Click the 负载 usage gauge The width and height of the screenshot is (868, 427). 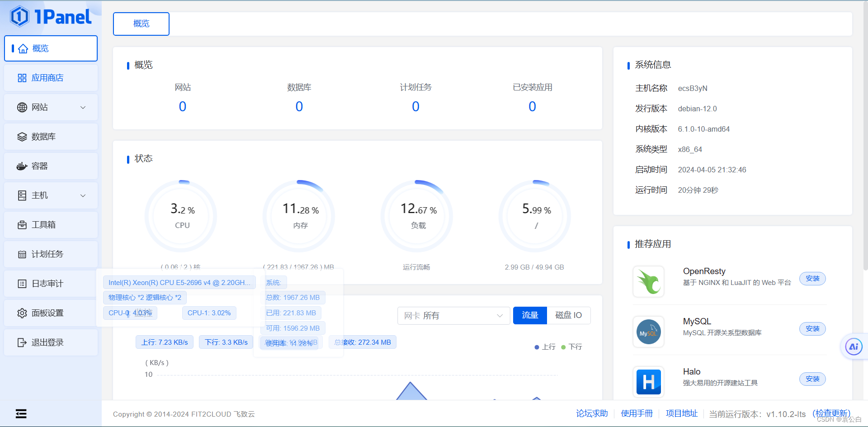pos(417,216)
